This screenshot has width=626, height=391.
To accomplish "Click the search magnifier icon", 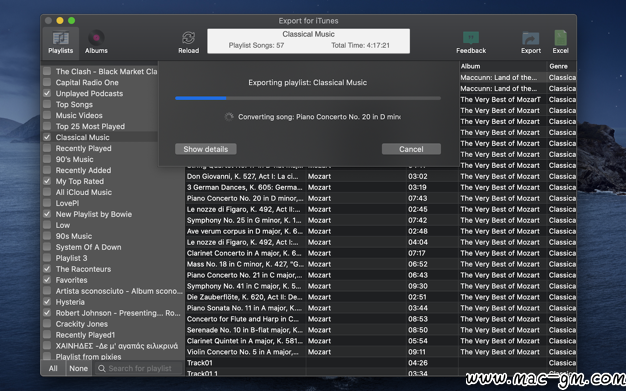I will tap(102, 368).
